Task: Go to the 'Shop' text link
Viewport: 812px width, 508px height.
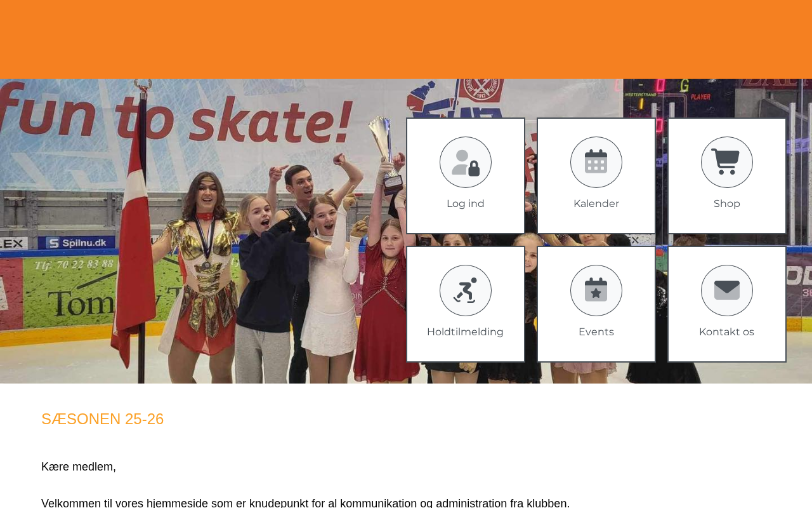Action: point(727,204)
